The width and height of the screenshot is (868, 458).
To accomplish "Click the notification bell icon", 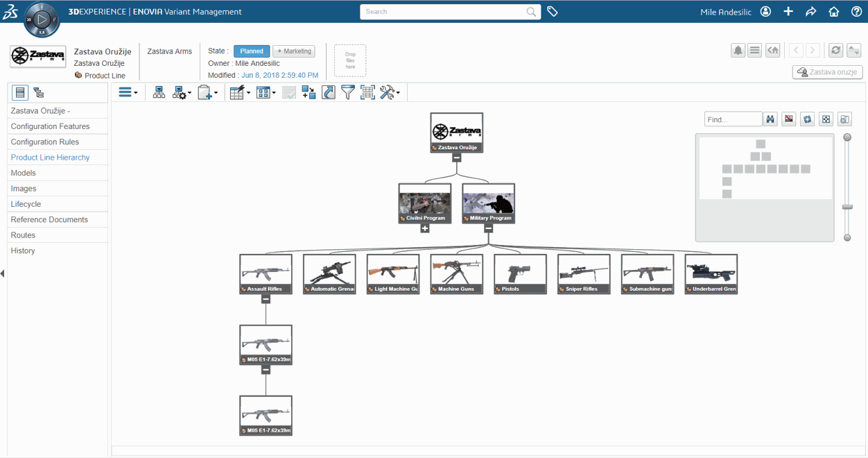I will coord(738,50).
